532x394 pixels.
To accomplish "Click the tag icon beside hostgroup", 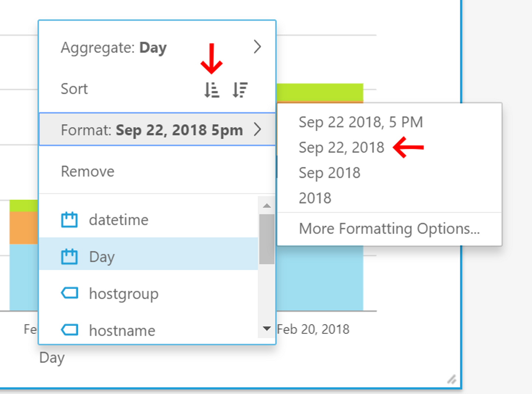I will tap(69, 293).
